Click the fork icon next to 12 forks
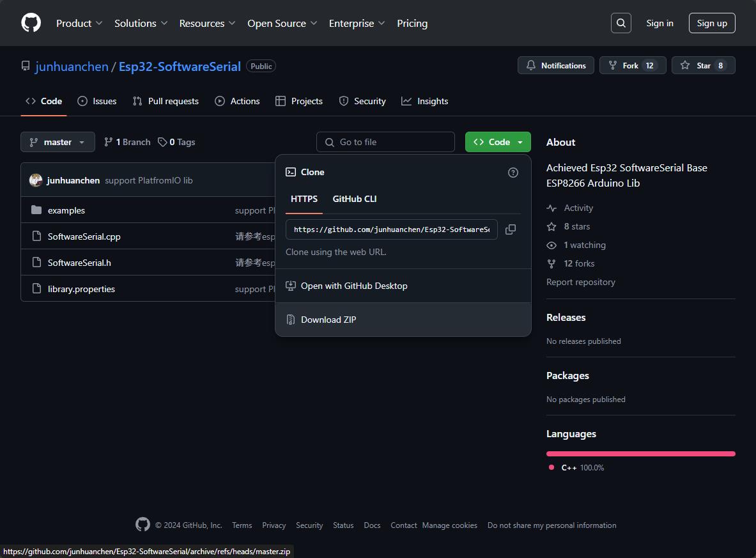Viewport: 756px width, 558px height. [x=552, y=264]
